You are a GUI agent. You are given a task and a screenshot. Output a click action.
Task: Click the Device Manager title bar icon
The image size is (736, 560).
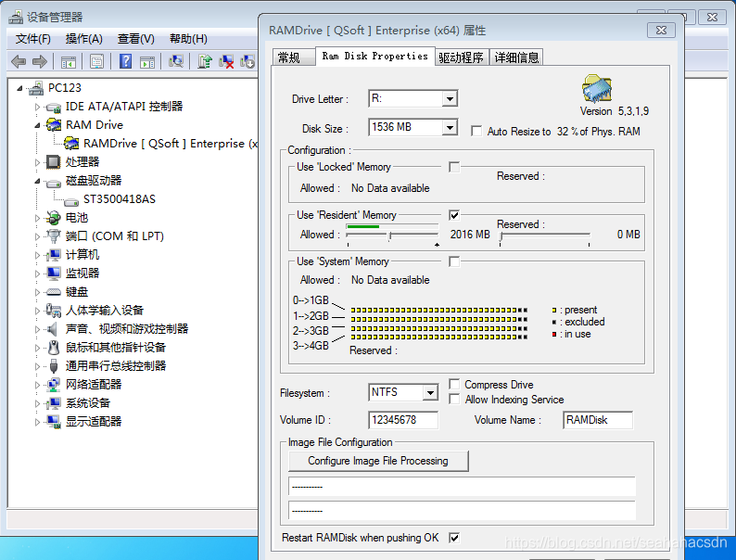16,18
